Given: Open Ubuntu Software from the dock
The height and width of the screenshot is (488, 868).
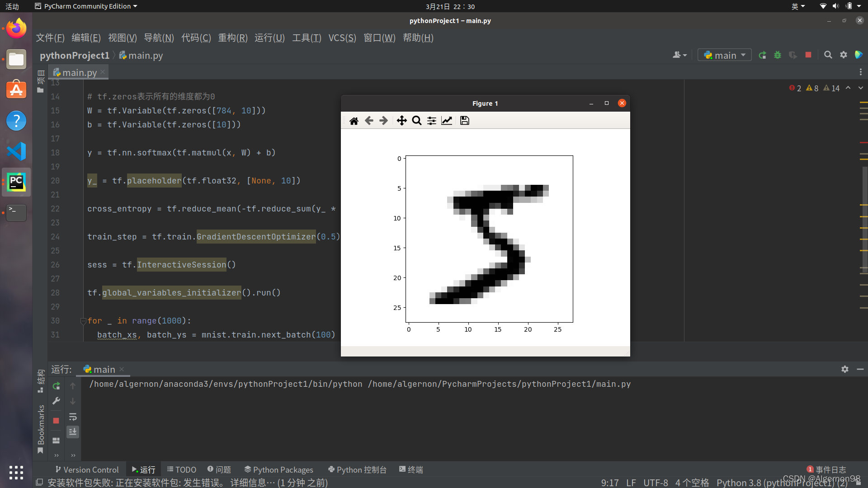Looking at the screenshot, I should [16, 90].
